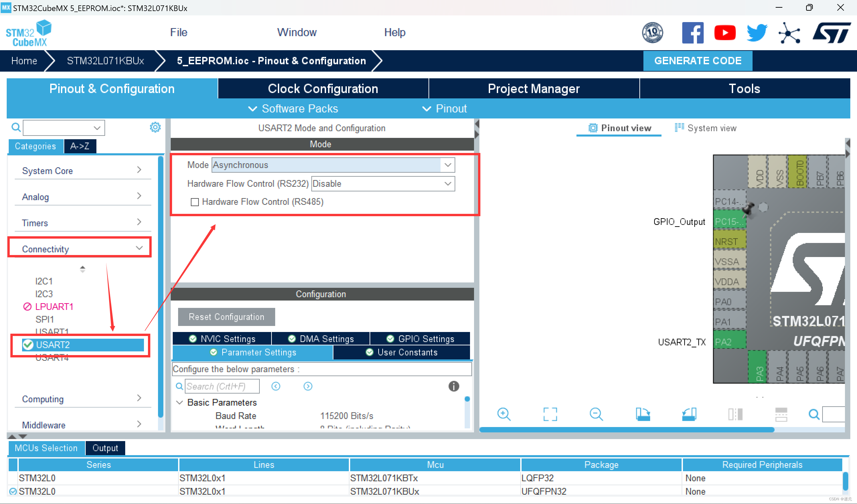Viewport: 857px width, 504px height.
Task: Open the peripheral search combo box
Action: (x=64, y=128)
